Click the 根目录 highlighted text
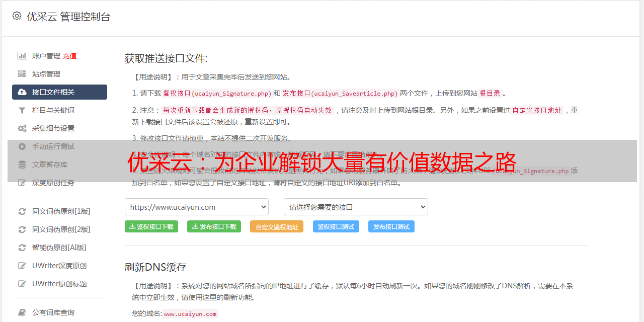 pos(490,93)
